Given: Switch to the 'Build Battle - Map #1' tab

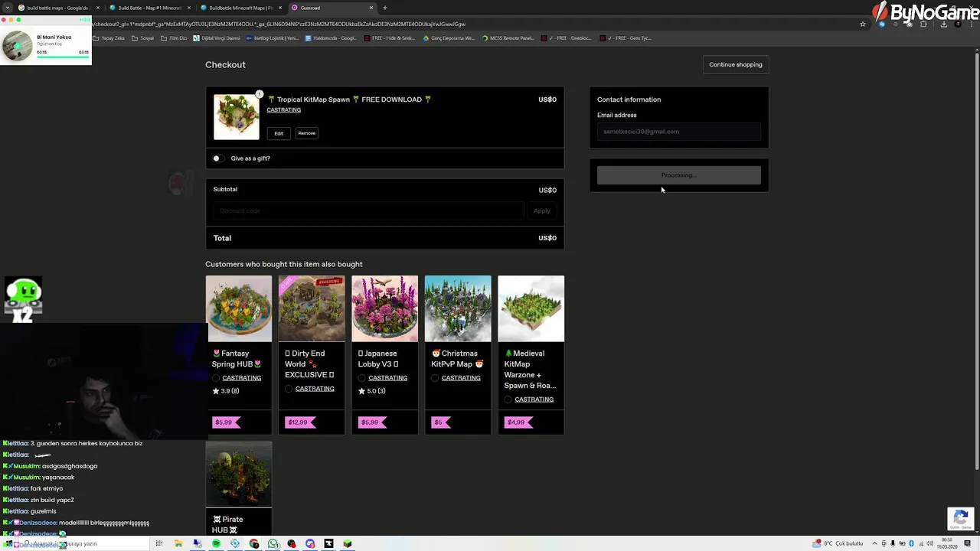Looking at the screenshot, I should click(x=149, y=8).
